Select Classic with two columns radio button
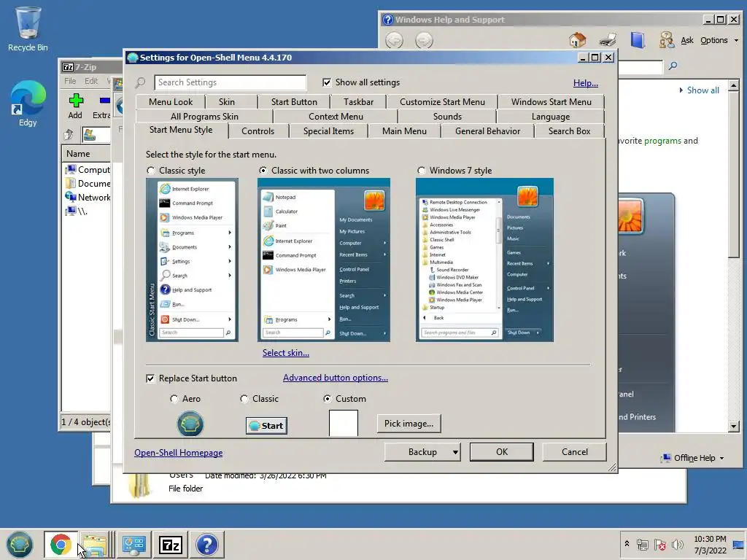 [263, 171]
